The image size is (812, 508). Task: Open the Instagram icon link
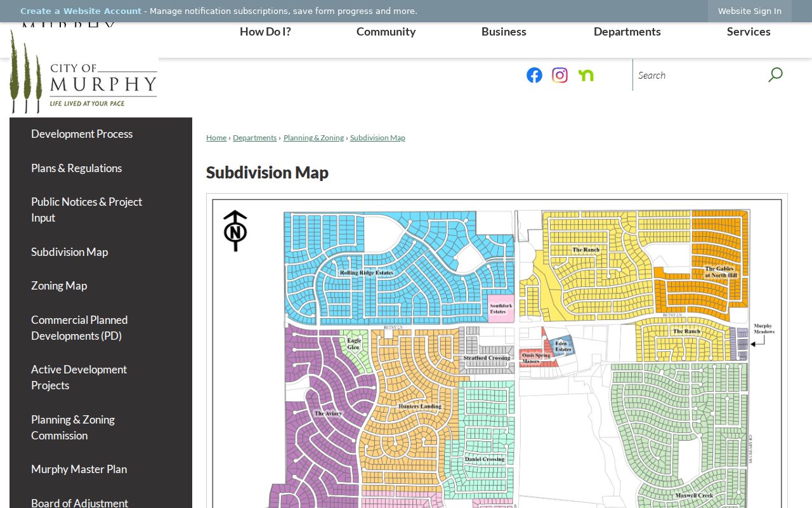[x=560, y=75]
